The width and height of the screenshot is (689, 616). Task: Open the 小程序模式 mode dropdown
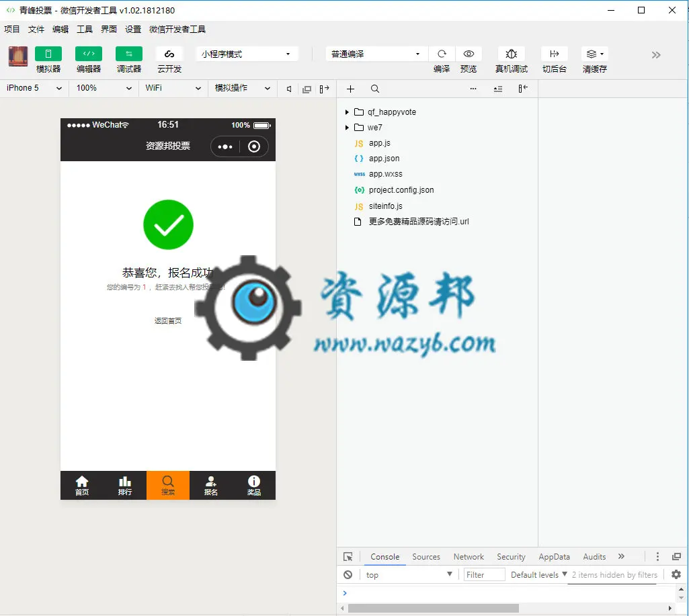pyautogui.click(x=247, y=54)
